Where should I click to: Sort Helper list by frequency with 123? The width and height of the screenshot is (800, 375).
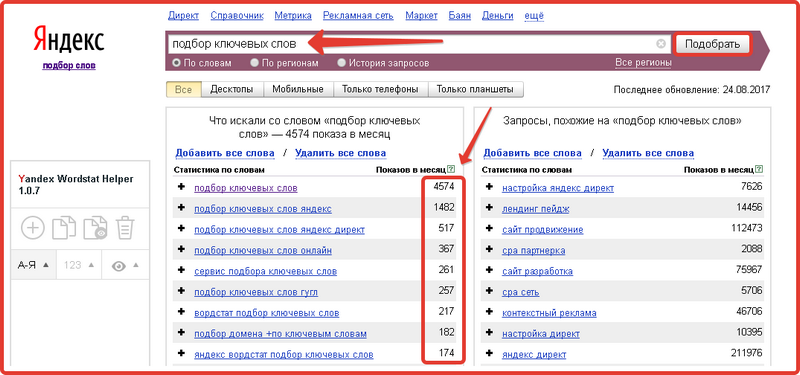(x=79, y=265)
